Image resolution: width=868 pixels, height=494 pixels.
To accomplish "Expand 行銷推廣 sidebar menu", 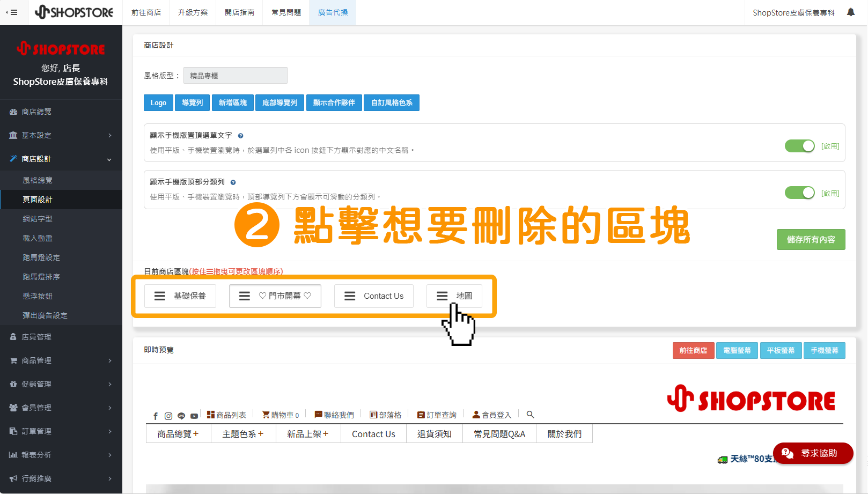I will 61,478.
